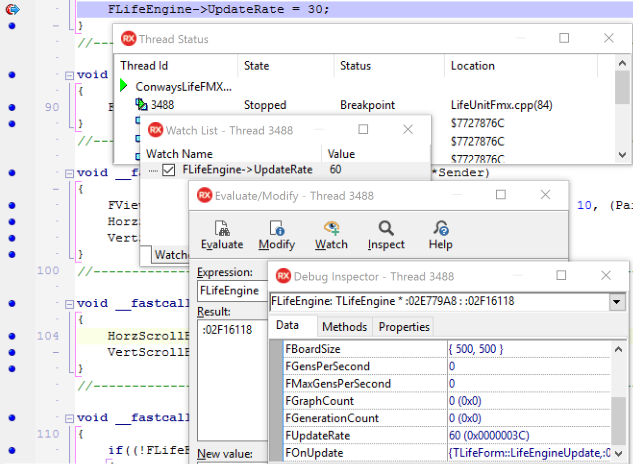Open Inspect from Evaluate/Modify toolbar
Screen dimensions: 633x464
386,235
